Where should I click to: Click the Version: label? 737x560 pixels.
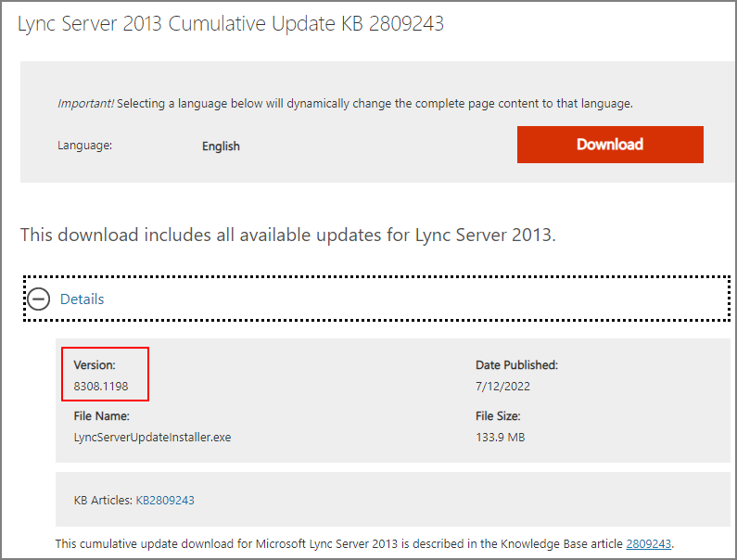tap(95, 365)
